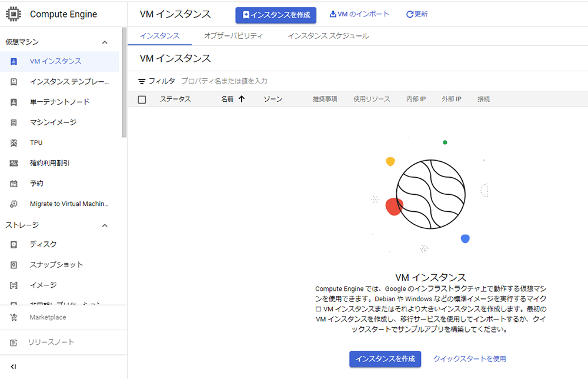
Task: Click the VM インスタンス sidebar icon
Action: coord(14,62)
